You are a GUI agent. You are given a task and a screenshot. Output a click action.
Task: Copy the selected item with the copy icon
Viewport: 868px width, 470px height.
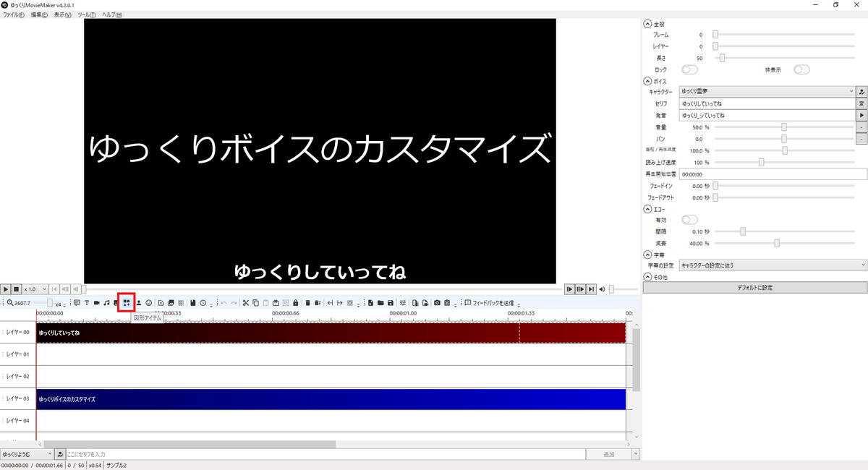[x=256, y=302]
